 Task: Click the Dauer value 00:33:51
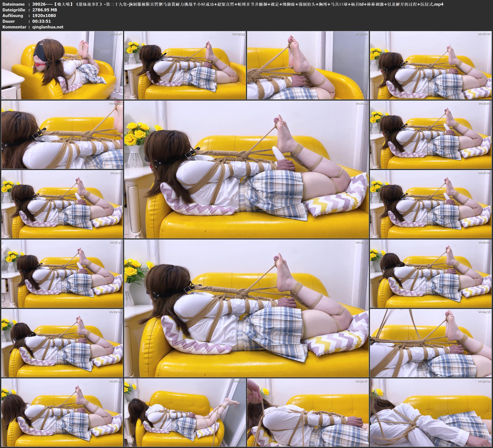(42, 21)
